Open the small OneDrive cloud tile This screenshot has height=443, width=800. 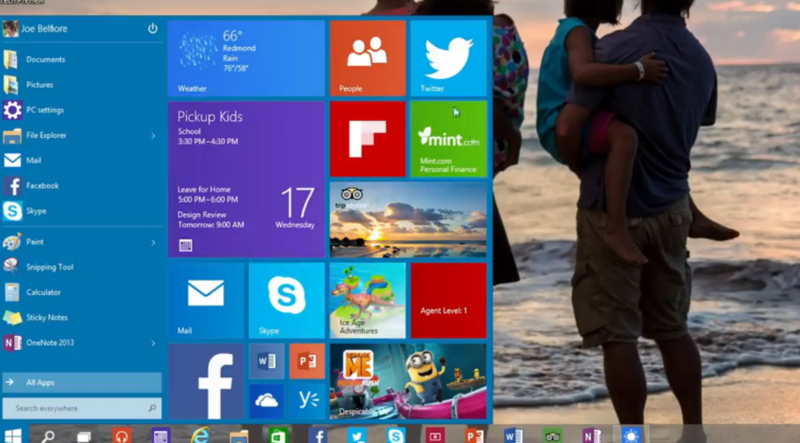[266, 402]
